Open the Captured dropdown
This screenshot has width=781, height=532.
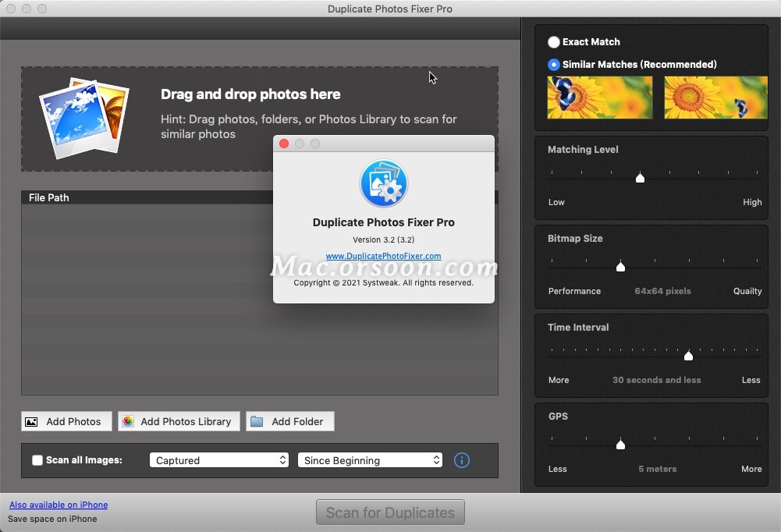pyautogui.click(x=219, y=460)
